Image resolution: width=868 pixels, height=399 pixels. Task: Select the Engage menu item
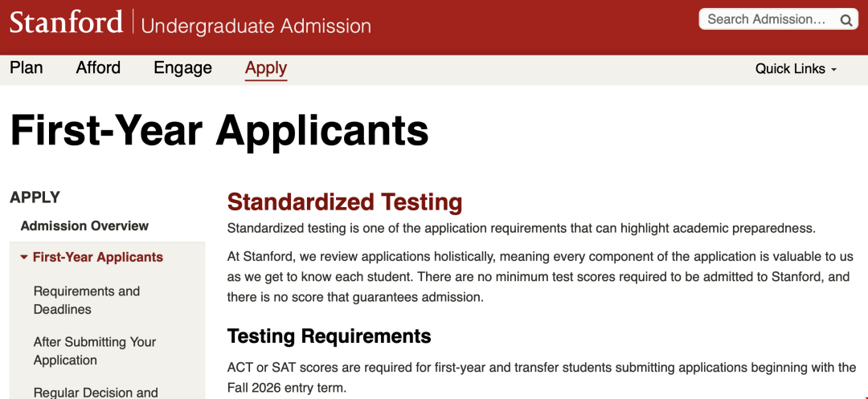point(182,68)
